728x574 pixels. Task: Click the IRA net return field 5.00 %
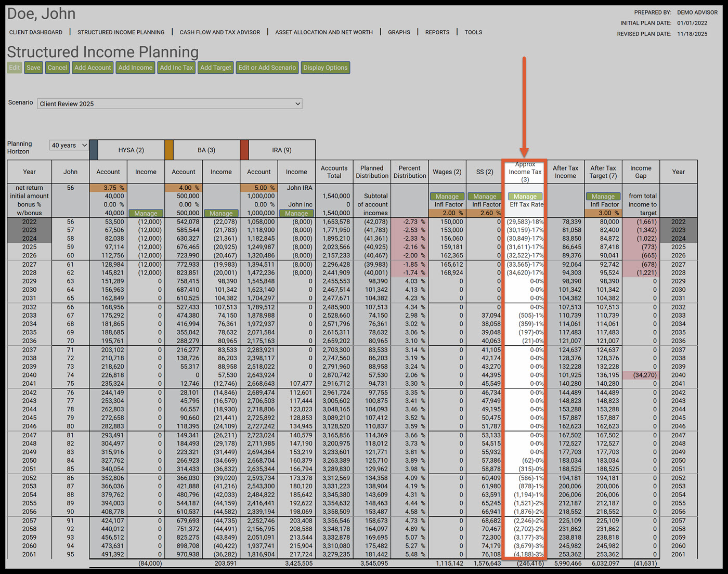tap(259, 188)
